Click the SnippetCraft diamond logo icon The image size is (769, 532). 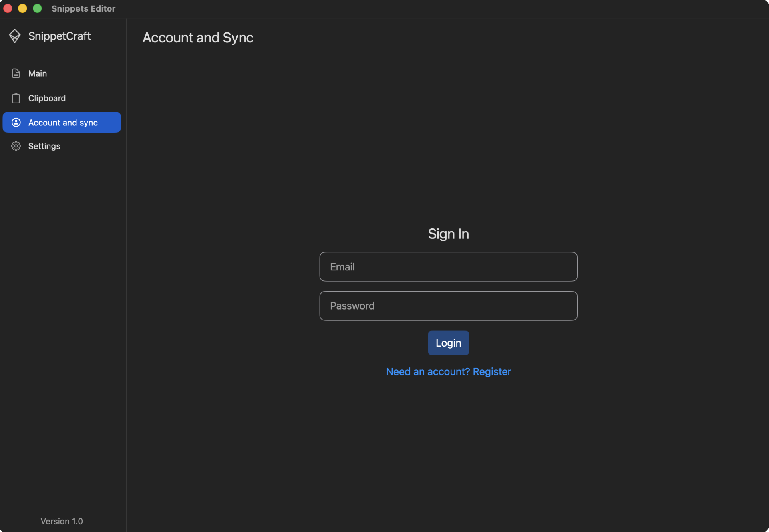pyautogui.click(x=15, y=36)
